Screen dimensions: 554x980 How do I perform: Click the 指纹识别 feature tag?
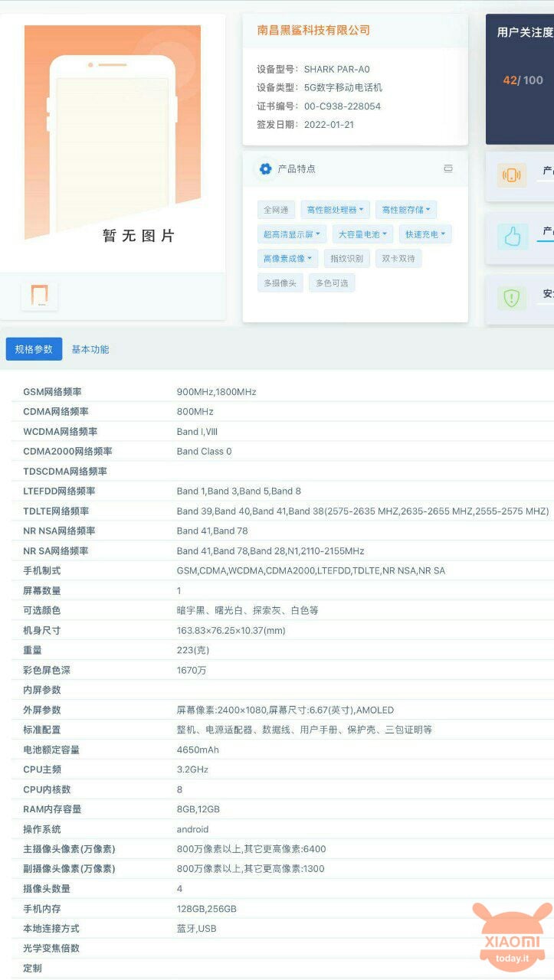[347, 259]
